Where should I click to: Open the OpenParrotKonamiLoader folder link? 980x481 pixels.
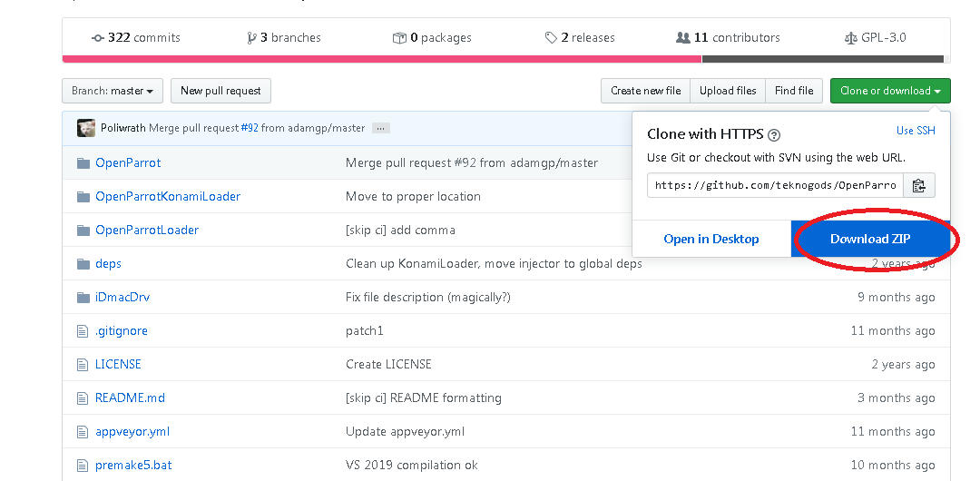168,196
